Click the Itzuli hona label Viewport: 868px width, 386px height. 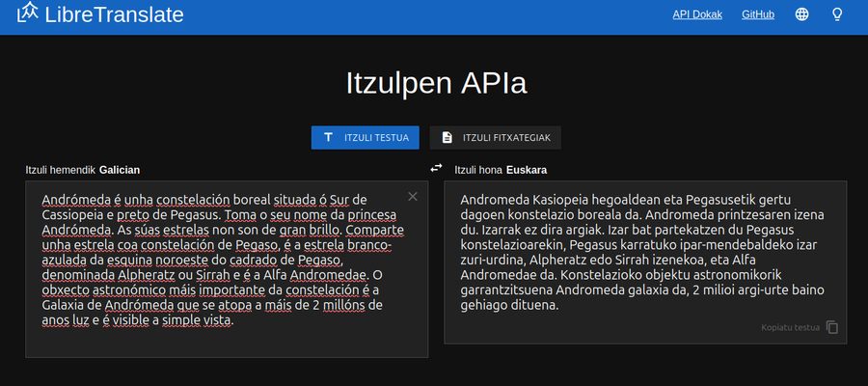click(x=478, y=170)
